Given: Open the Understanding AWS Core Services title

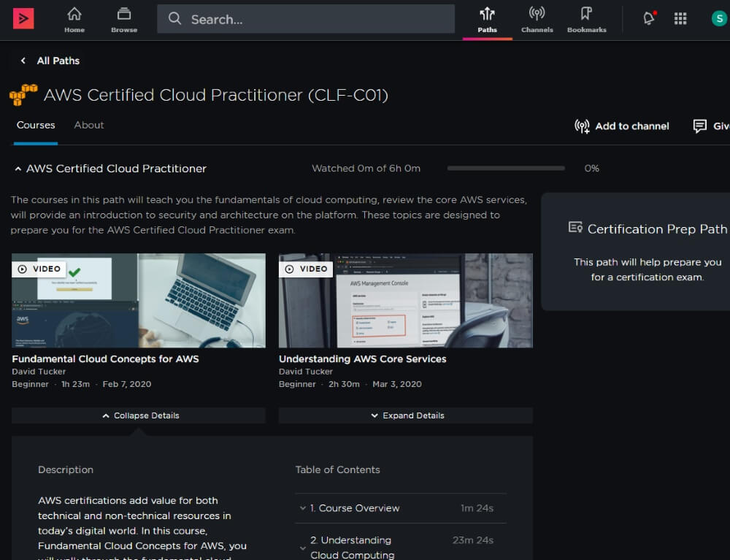Looking at the screenshot, I should (x=362, y=359).
